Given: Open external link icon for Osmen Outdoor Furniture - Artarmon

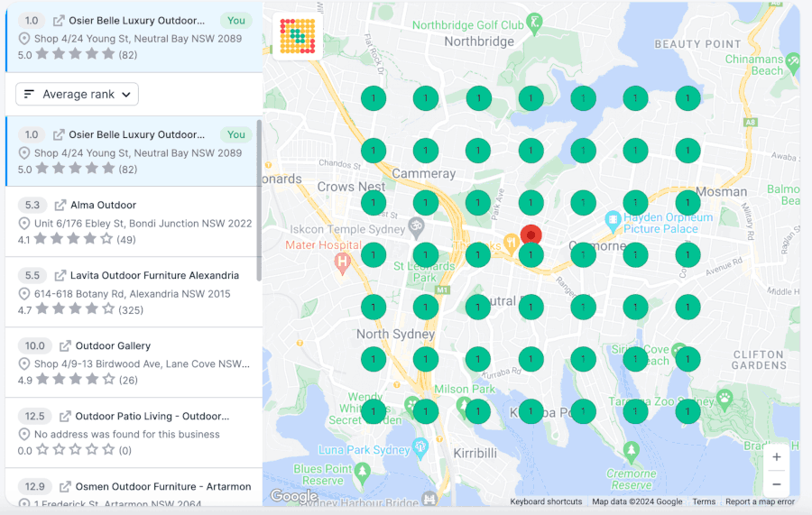Looking at the screenshot, I should pos(65,486).
